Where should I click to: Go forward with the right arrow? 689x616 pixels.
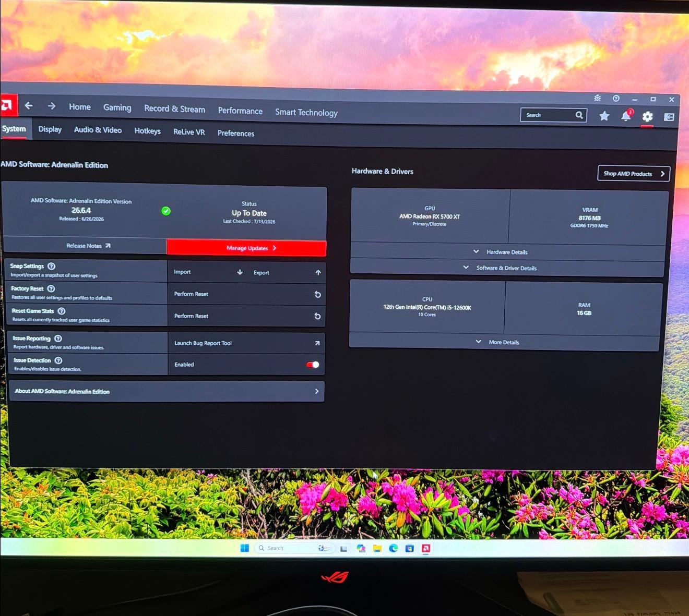click(51, 106)
